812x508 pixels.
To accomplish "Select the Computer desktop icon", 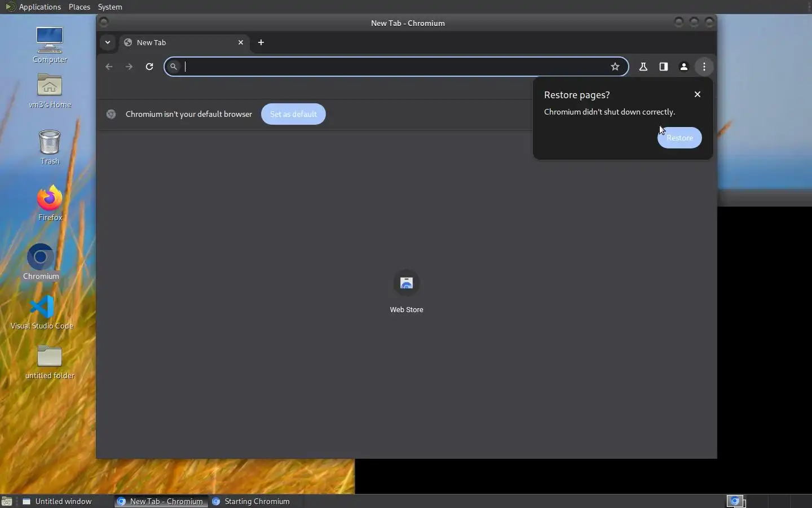I will [50, 45].
